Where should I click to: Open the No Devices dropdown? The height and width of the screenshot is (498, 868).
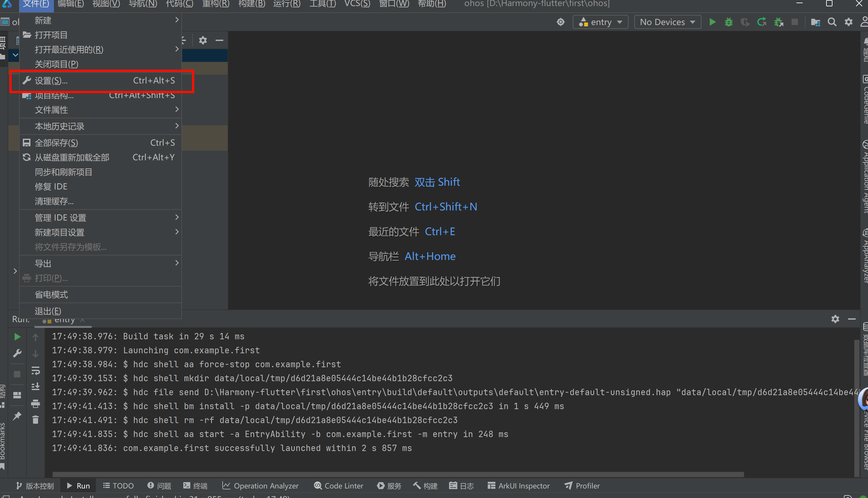(667, 22)
